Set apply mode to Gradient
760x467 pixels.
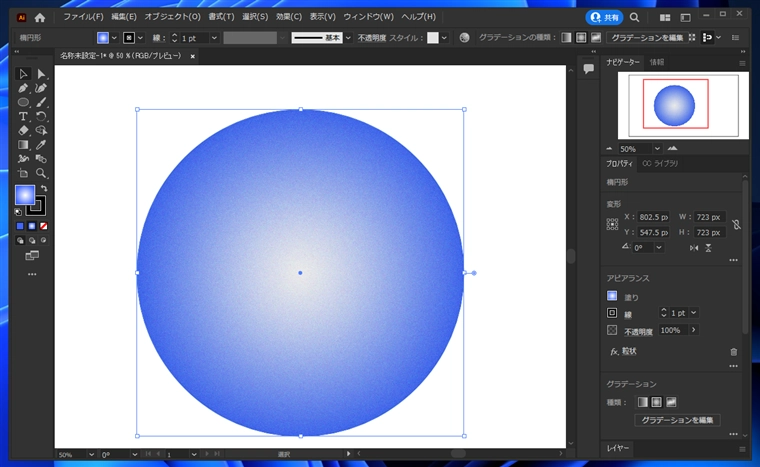[32, 226]
